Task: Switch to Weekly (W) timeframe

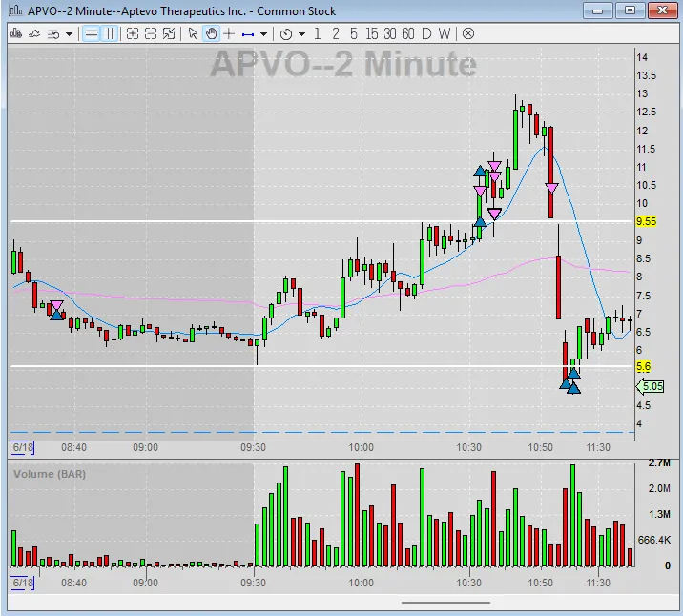Action: coord(445,33)
